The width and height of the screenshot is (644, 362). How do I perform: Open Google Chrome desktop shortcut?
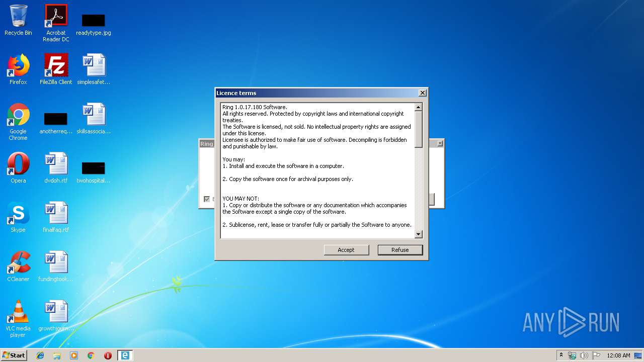[18, 122]
